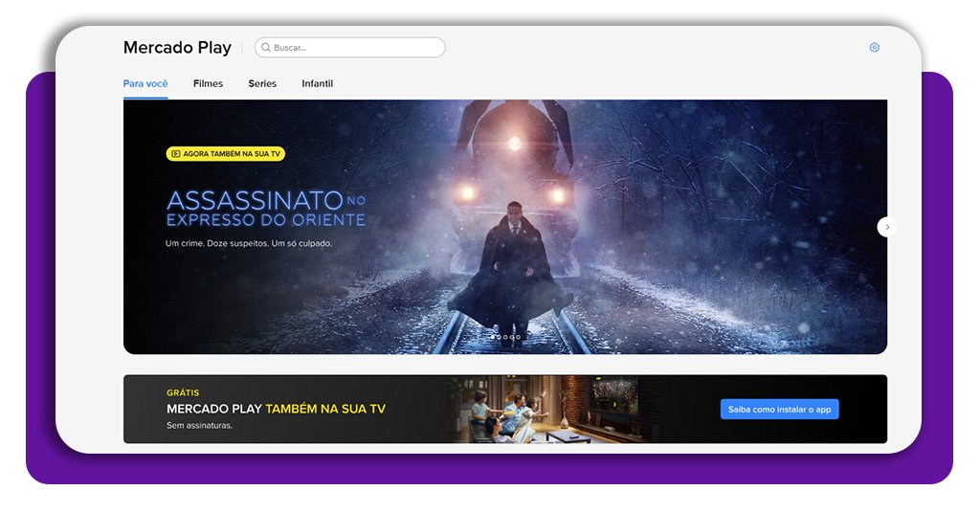980x513 pixels.
Task: Go to the Series tab
Action: coord(262,83)
